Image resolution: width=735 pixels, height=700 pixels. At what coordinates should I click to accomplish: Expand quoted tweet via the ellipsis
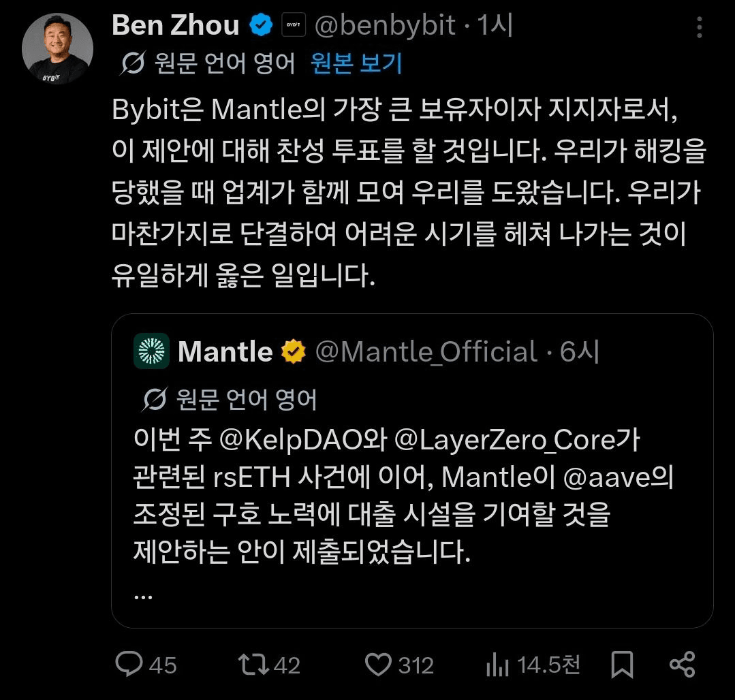click(x=143, y=594)
